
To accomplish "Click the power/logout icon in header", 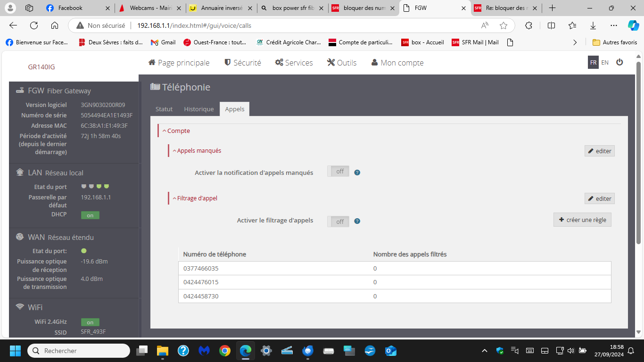I will (x=619, y=62).
